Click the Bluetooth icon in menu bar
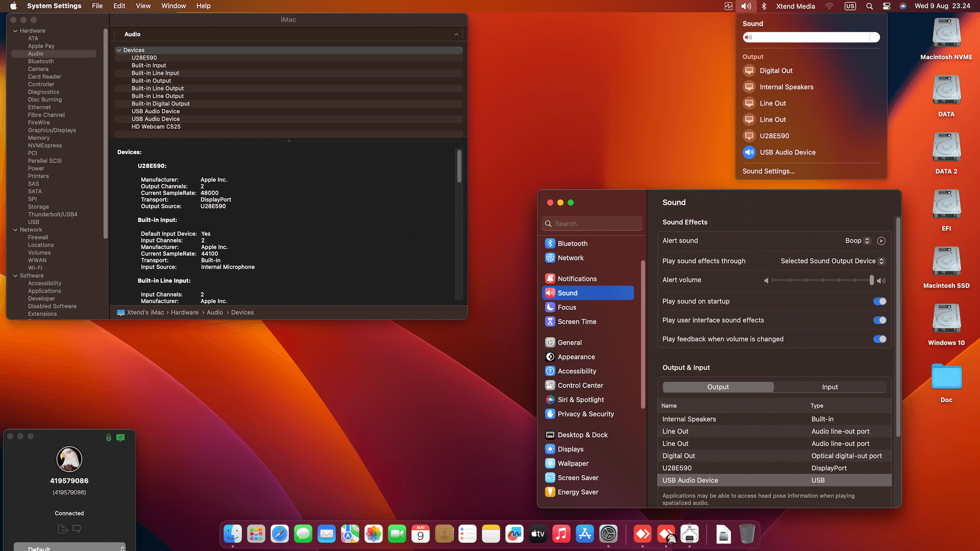Image resolution: width=980 pixels, height=551 pixels. (x=764, y=6)
